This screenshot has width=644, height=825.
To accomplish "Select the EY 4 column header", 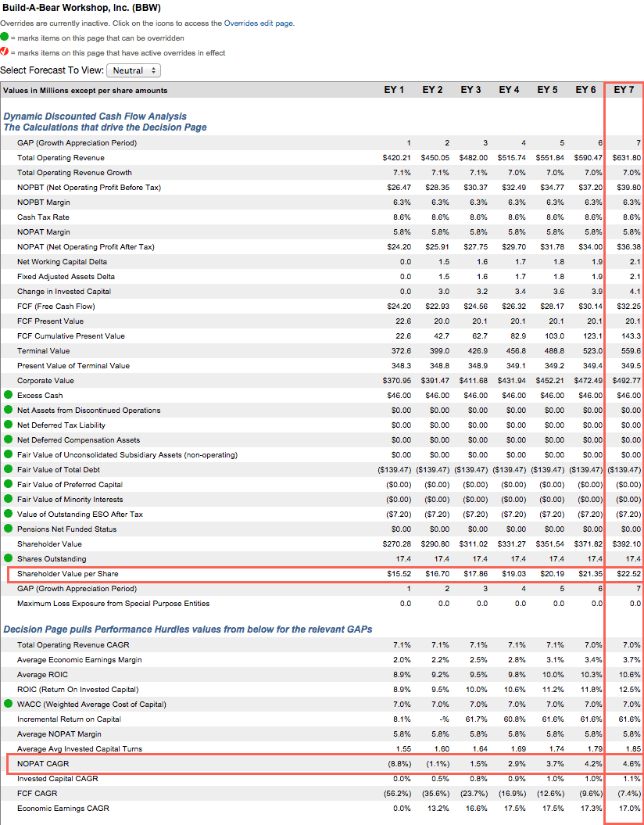I will 509,90.
